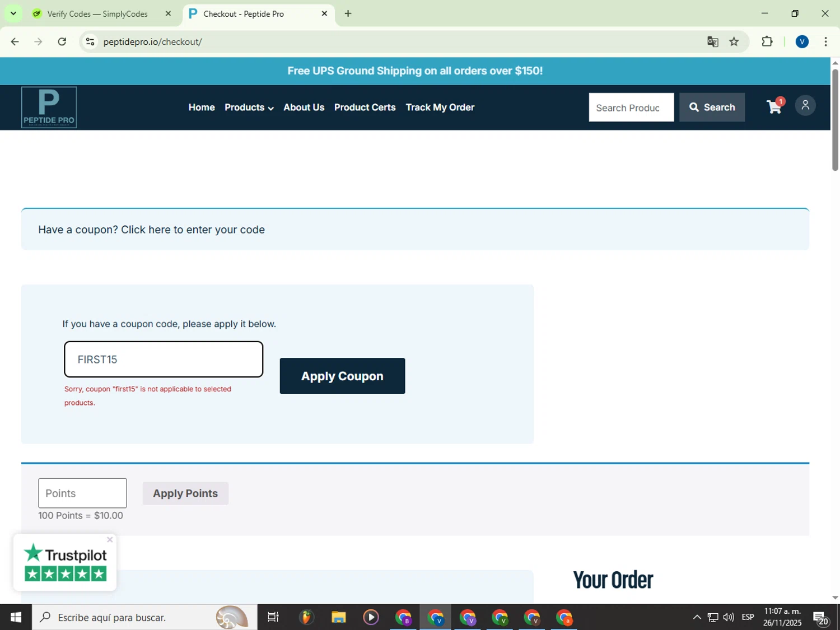This screenshot has width=840, height=630.
Task: View site information icon in address bar
Action: pyautogui.click(x=90, y=41)
